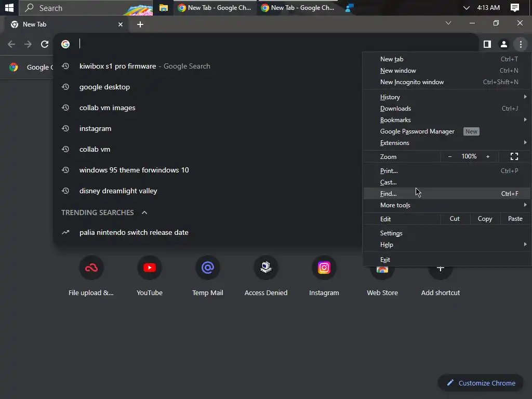Click the Cut button in Edit row
532x399 pixels.
point(455,219)
